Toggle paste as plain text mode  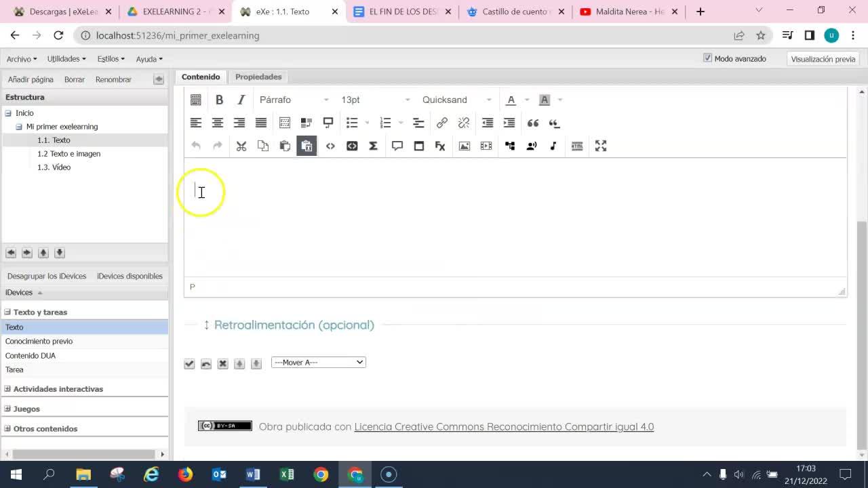click(x=307, y=146)
